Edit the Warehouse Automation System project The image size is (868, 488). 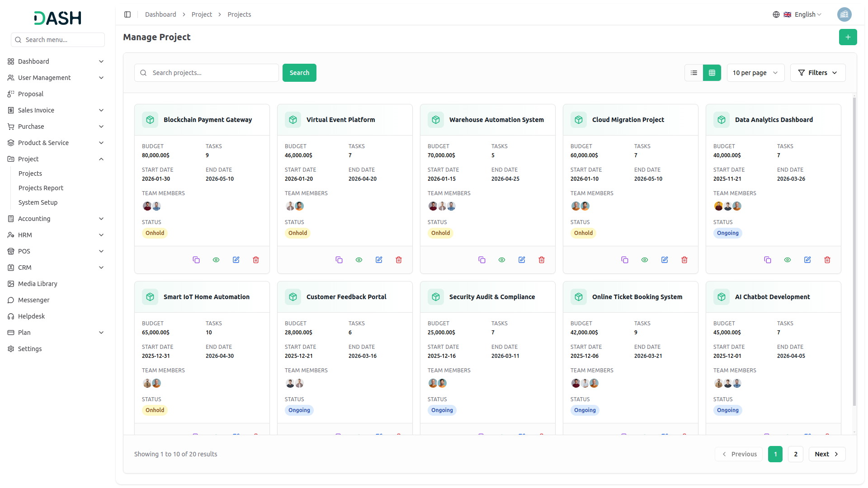[x=522, y=260]
